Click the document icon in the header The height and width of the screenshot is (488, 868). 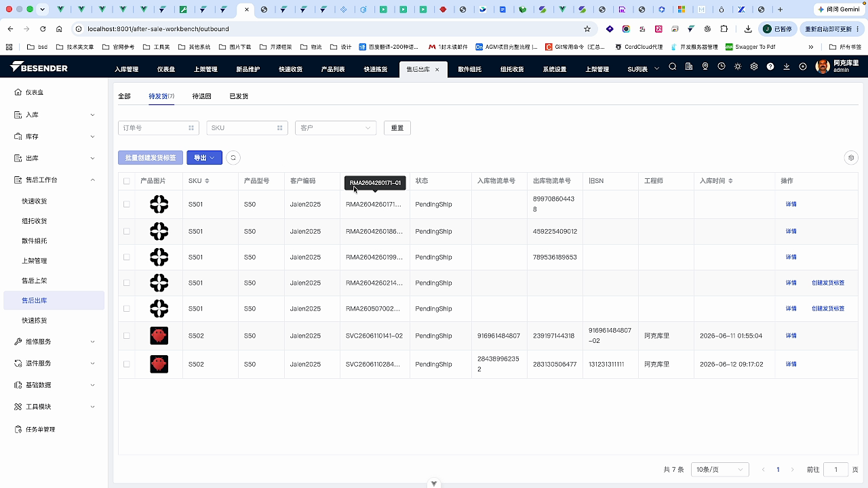[689, 66]
